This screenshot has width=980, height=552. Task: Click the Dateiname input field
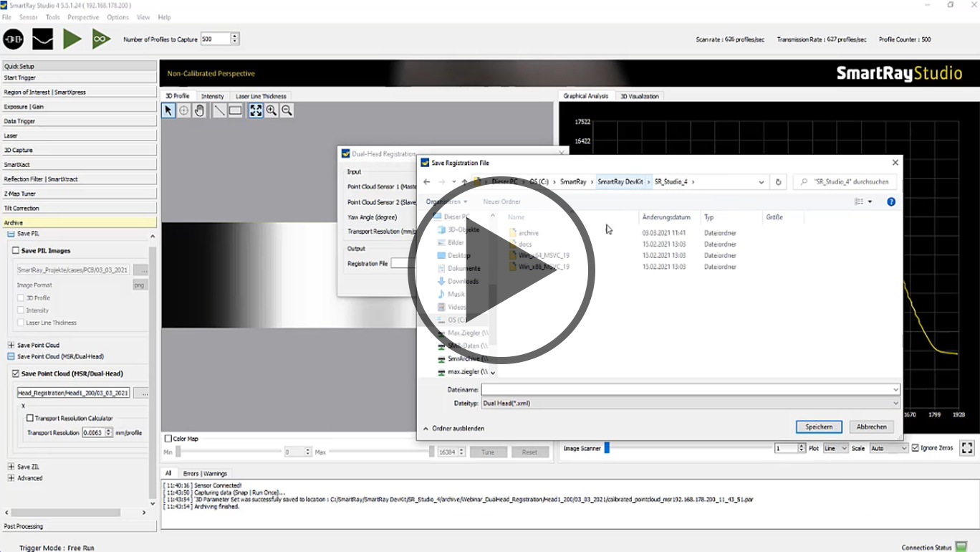pyautogui.click(x=690, y=389)
